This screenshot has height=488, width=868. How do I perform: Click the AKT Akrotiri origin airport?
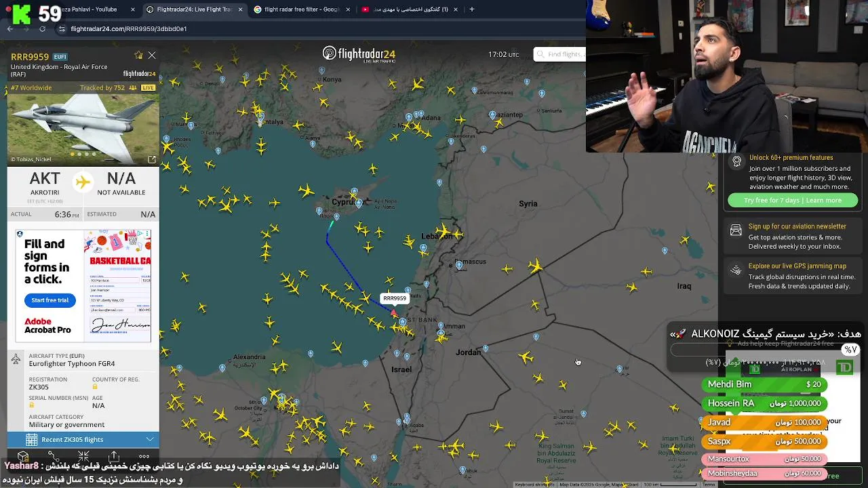click(45, 184)
